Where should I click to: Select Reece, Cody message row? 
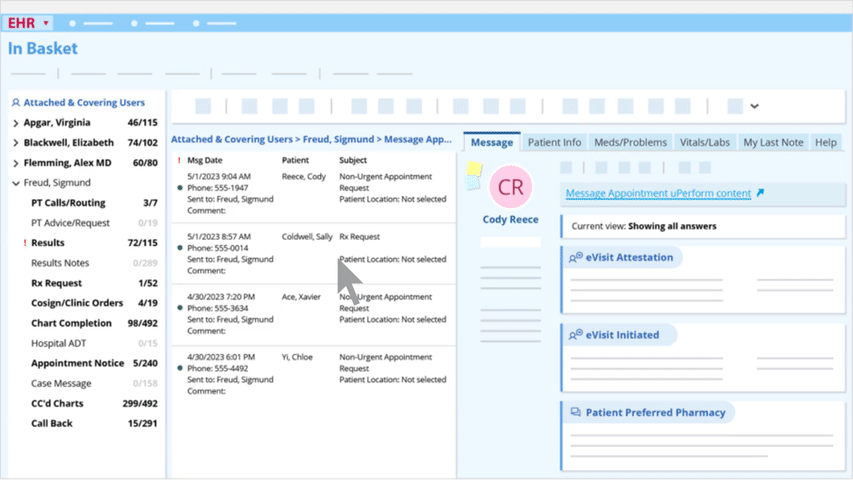click(x=314, y=193)
